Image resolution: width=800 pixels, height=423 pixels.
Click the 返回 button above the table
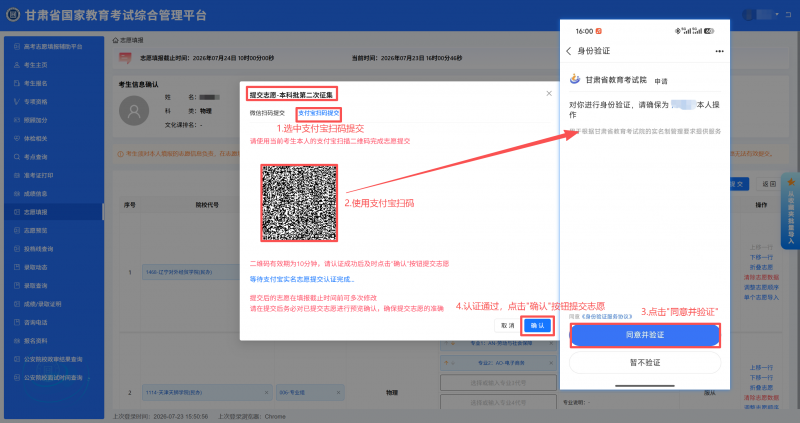tap(768, 184)
